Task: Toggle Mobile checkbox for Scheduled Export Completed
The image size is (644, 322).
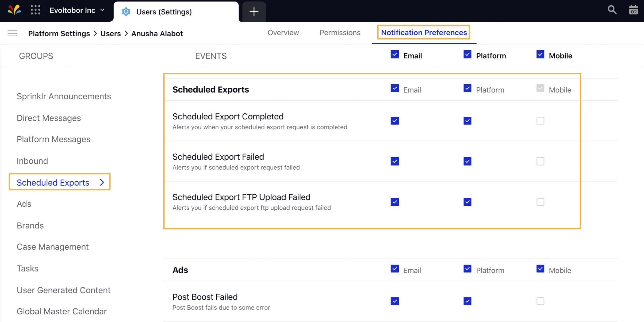Action: [x=540, y=121]
